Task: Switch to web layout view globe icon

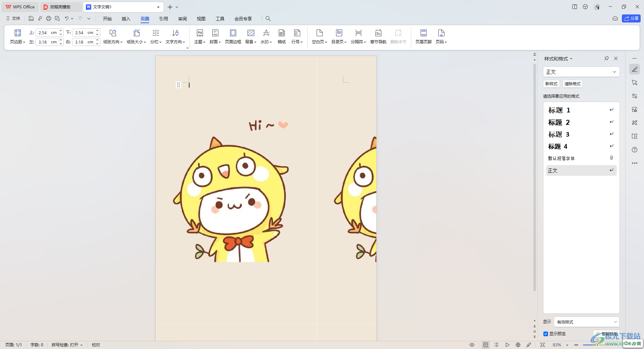Action: click(518, 345)
